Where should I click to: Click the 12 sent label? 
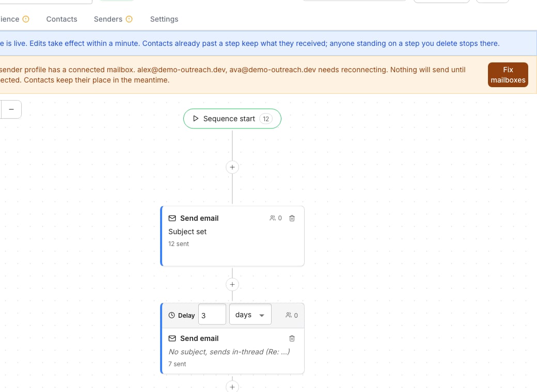pos(179,244)
